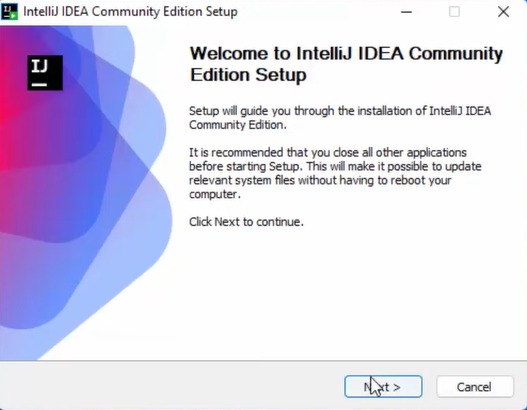Close the setup window with X
The image size is (527, 410).
pos(503,12)
